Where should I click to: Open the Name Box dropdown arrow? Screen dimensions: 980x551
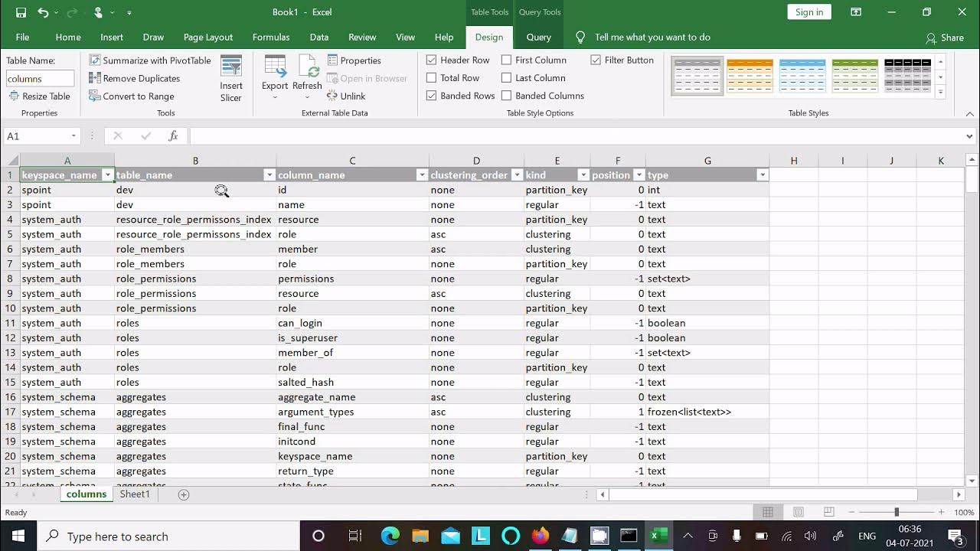tap(73, 136)
